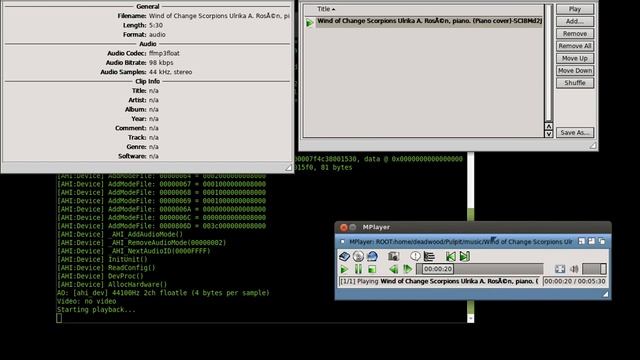Click terminal line 'Starting playback...'
Image resolution: width=640 pixels, height=360 pixels.
click(96, 309)
